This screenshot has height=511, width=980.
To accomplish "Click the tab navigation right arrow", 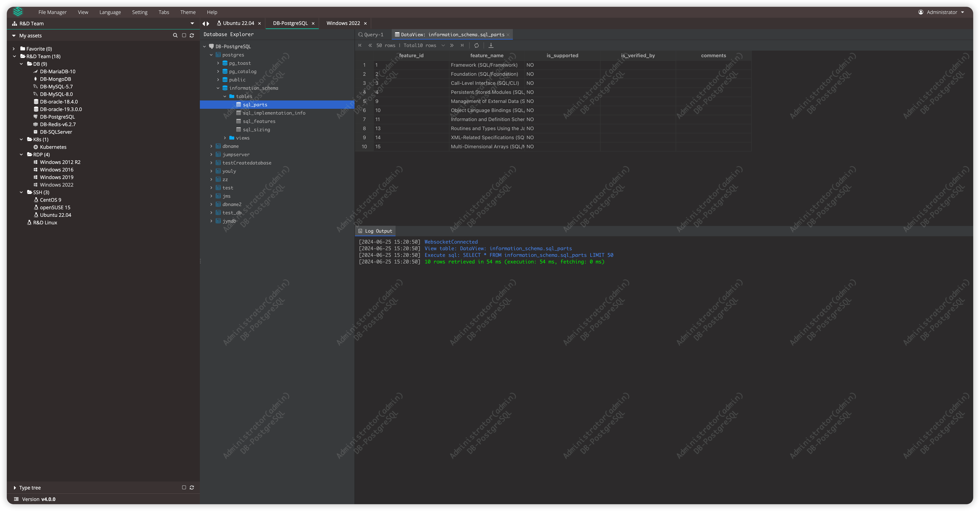I will pyautogui.click(x=208, y=24).
